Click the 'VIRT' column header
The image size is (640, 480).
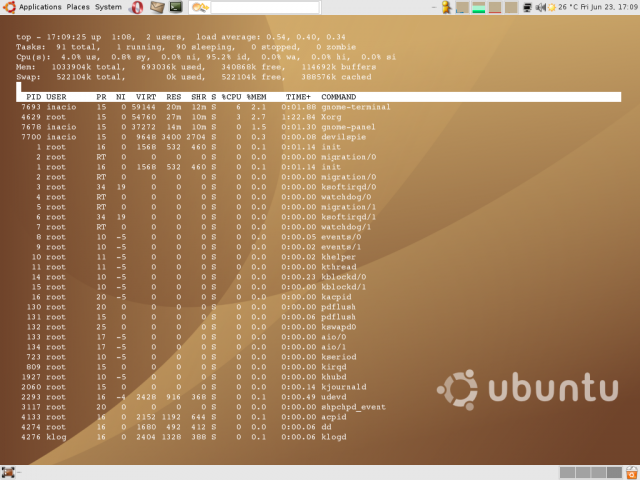pyautogui.click(x=146, y=97)
